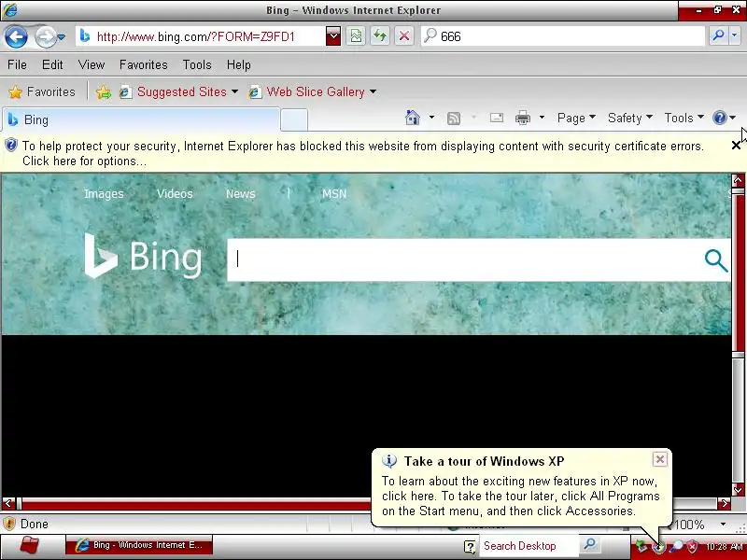Click the Bing address bar URL field

(x=200, y=36)
